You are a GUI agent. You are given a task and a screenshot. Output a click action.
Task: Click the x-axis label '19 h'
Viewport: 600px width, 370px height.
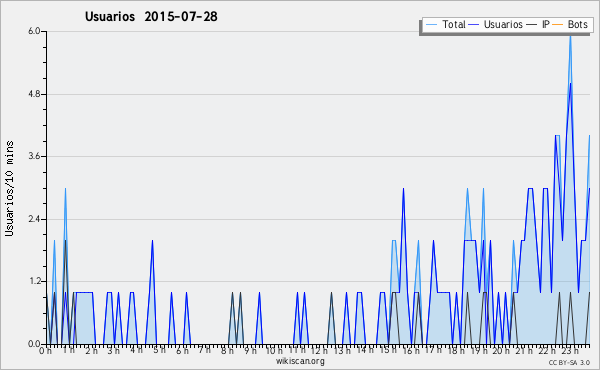point(479,351)
